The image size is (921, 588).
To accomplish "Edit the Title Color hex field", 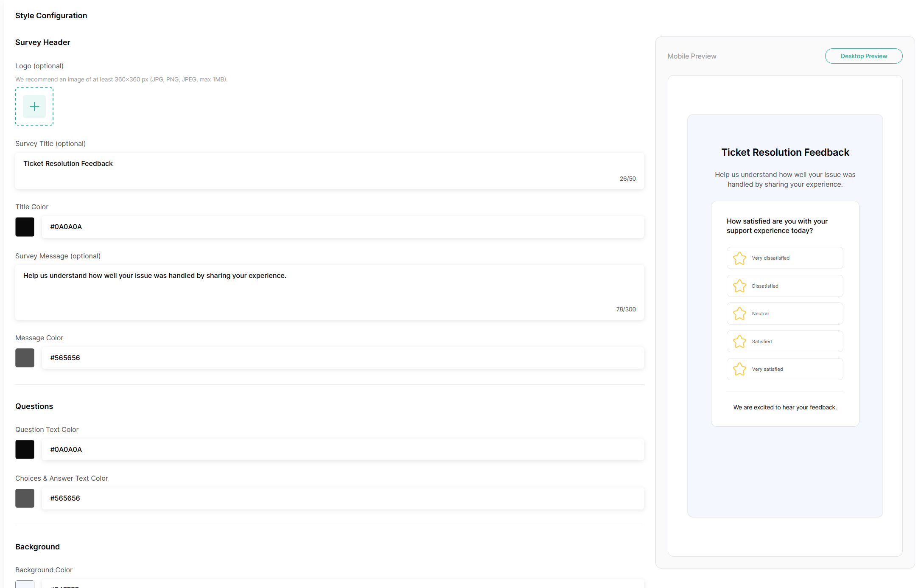I will (x=343, y=227).
